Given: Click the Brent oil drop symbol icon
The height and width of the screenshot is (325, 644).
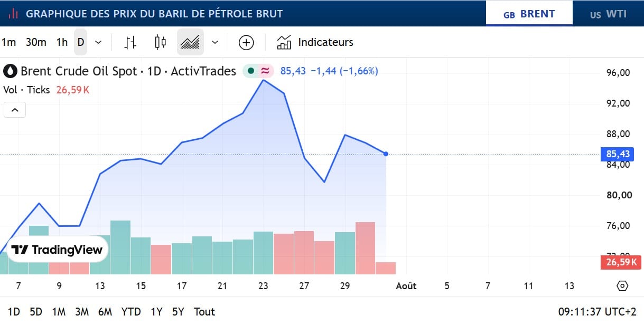Looking at the screenshot, I should 11,71.
